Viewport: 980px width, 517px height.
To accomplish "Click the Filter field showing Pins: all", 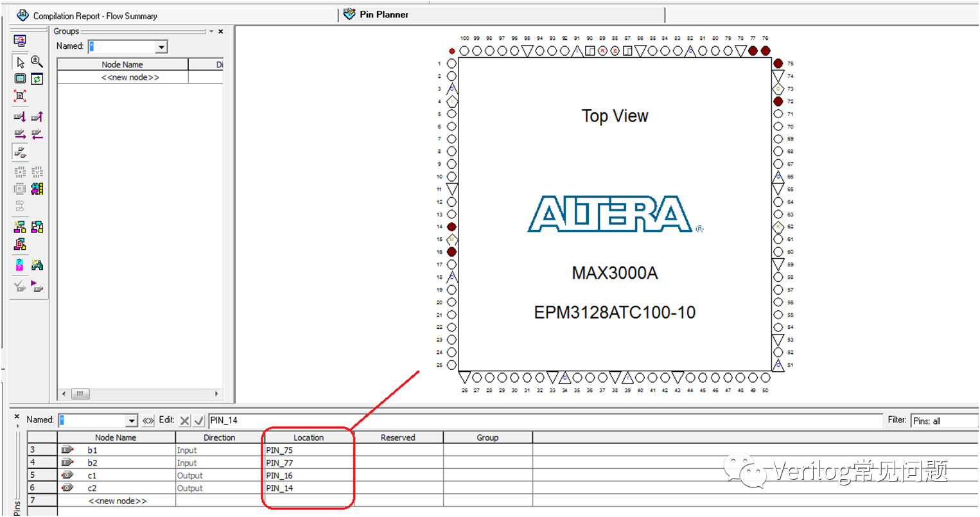I will click(x=944, y=421).
